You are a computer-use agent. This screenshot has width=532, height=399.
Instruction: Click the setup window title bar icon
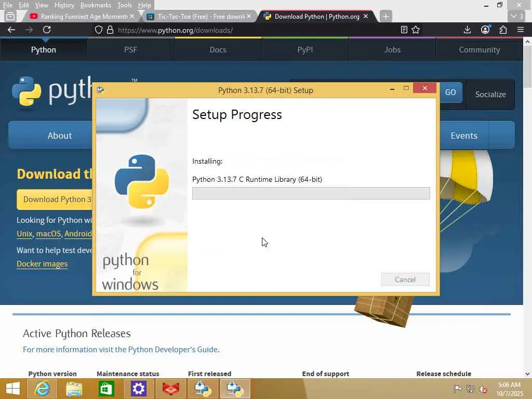coord(100,89)
